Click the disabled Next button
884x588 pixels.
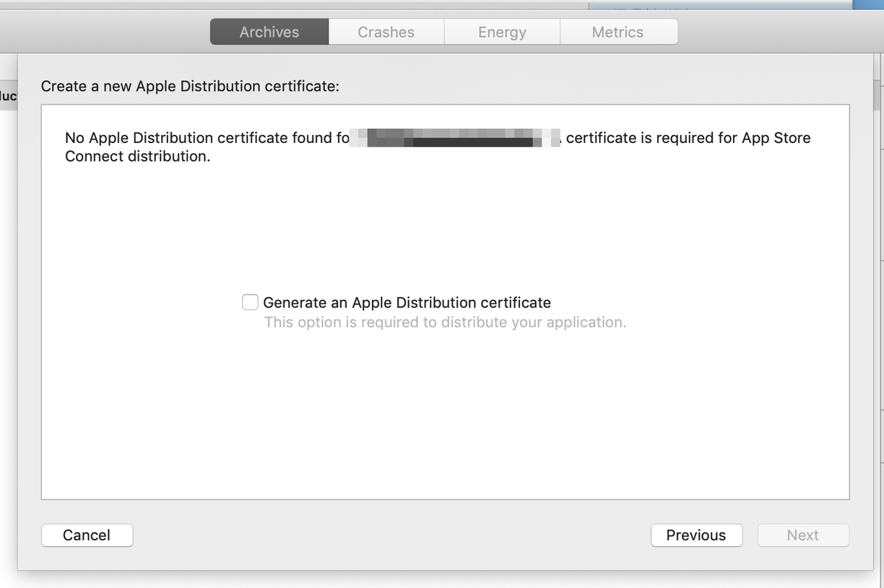803,535
